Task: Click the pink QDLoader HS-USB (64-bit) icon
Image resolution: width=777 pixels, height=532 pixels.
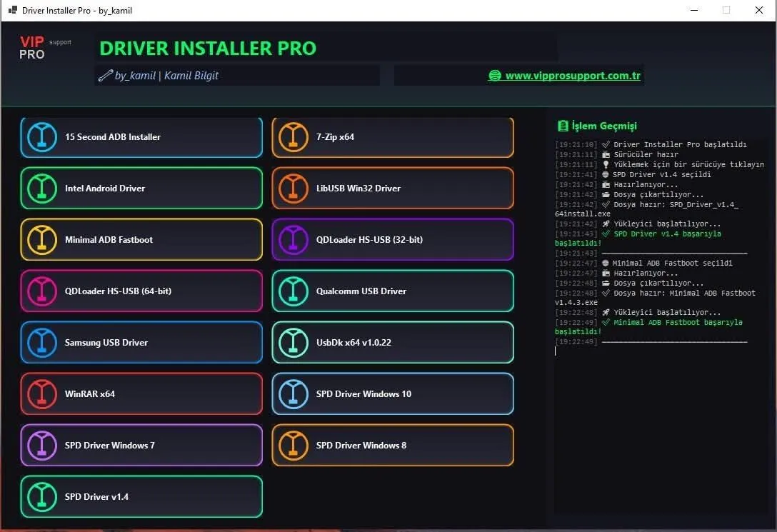Action: click(x=42, y=291)
